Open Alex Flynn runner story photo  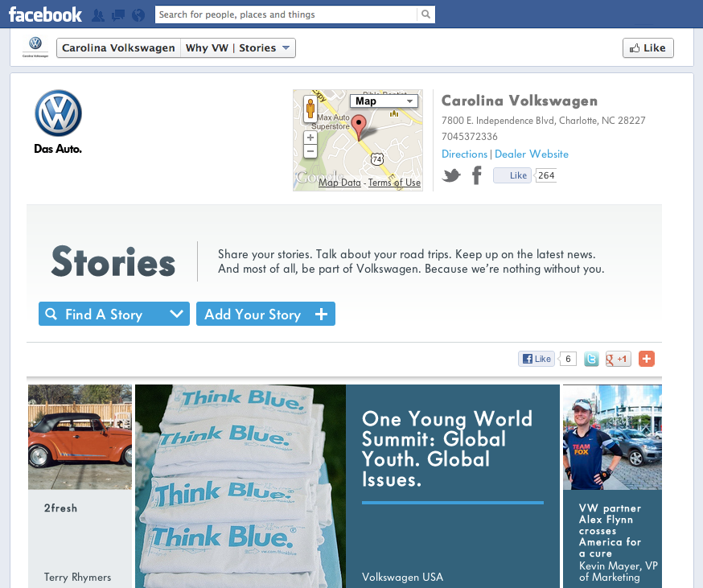click(612, 437)
